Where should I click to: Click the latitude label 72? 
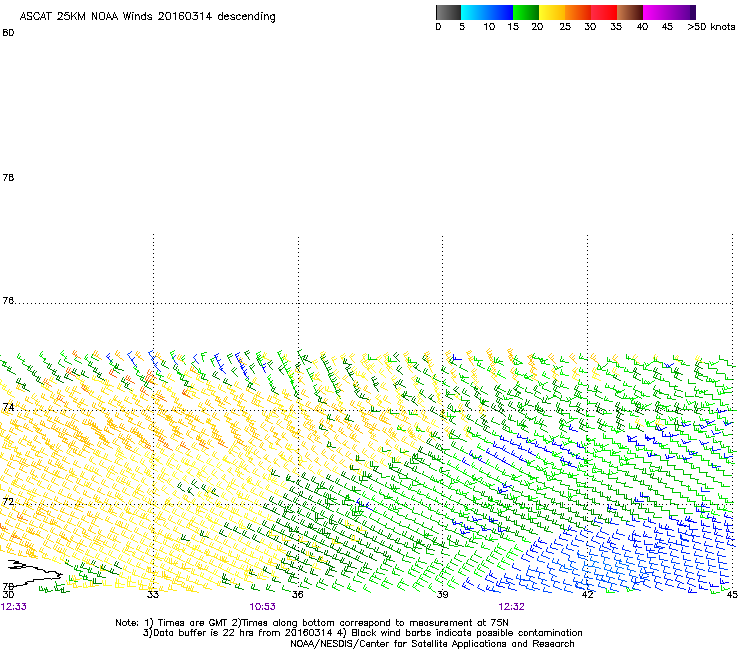tap(8, 501)
